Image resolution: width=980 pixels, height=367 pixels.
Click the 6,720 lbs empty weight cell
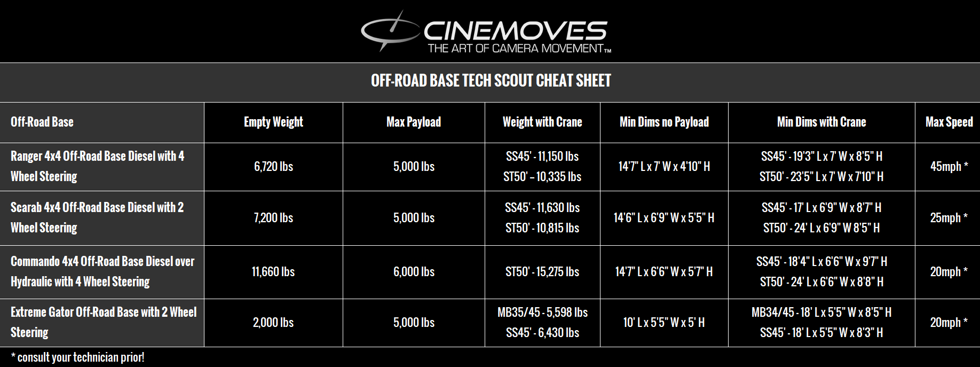[273, 166]
